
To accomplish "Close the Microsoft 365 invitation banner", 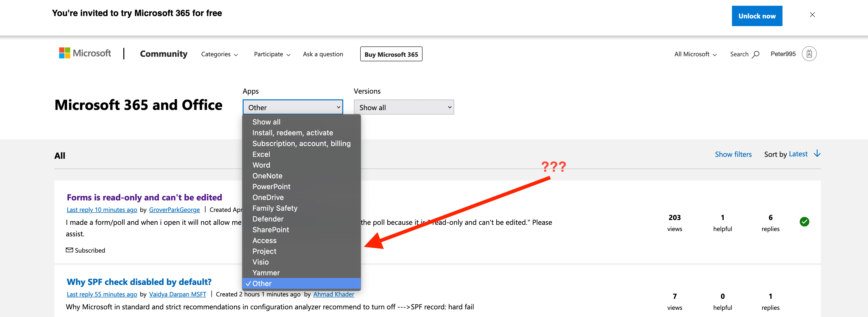I will 812,15.
